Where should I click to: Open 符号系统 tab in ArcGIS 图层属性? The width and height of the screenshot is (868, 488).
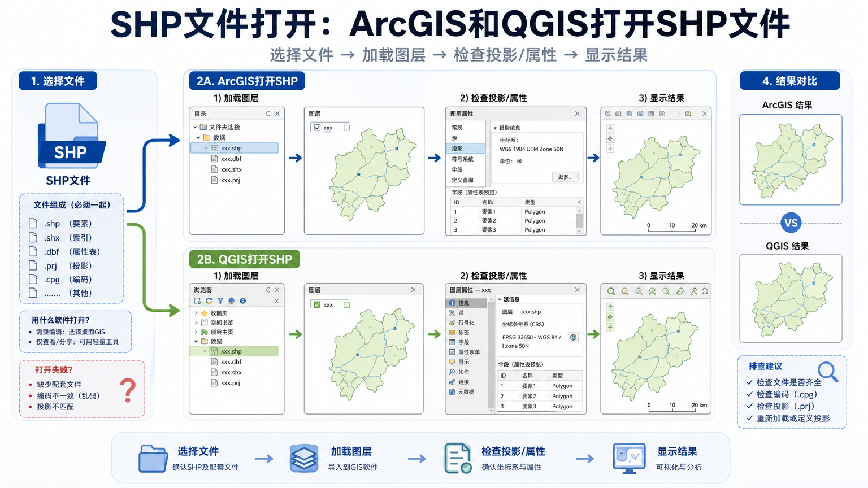click(466, 159)
